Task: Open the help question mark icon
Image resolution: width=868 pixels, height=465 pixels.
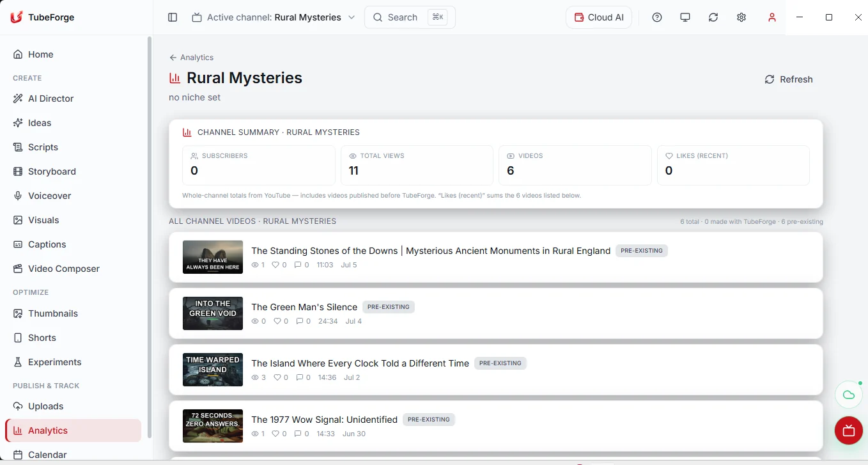Action: coord(657,17)
